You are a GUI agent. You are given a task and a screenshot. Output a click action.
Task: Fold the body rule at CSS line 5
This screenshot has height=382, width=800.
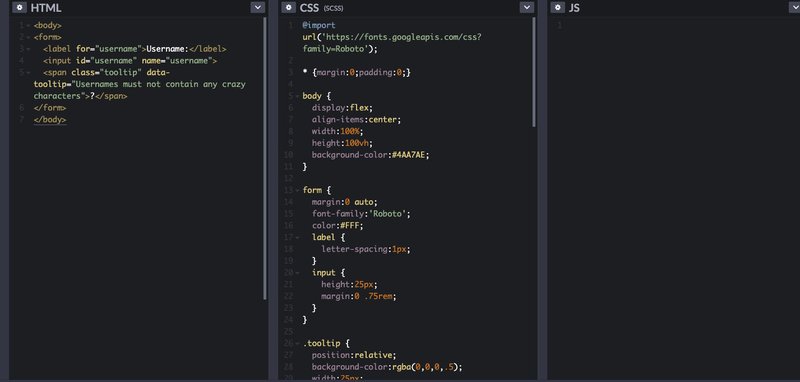pos(297,96)
